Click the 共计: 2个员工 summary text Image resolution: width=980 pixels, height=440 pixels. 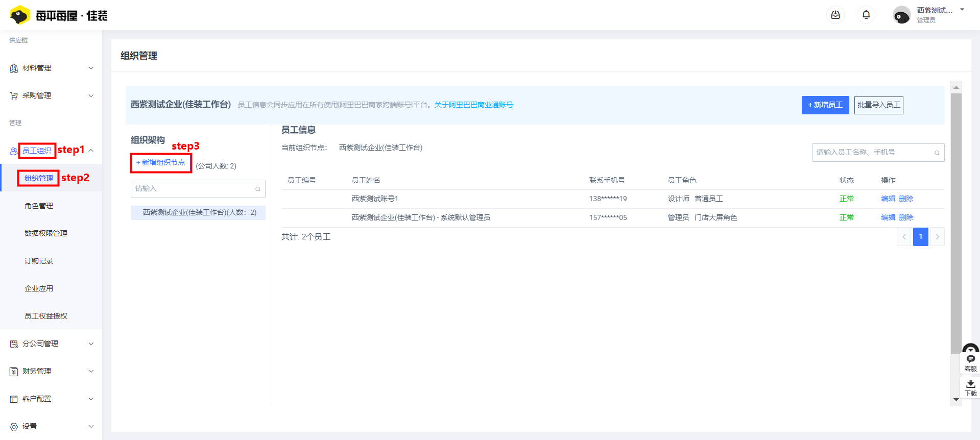point(306,237)
